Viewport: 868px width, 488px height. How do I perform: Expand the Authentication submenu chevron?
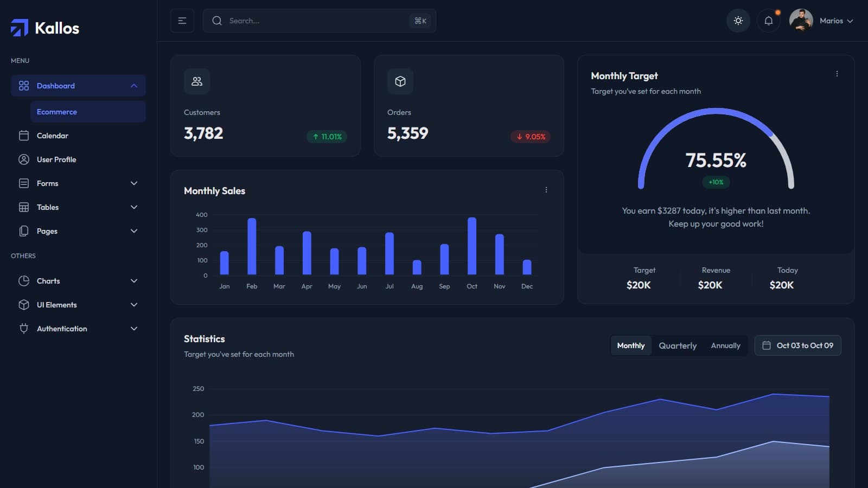134,329
